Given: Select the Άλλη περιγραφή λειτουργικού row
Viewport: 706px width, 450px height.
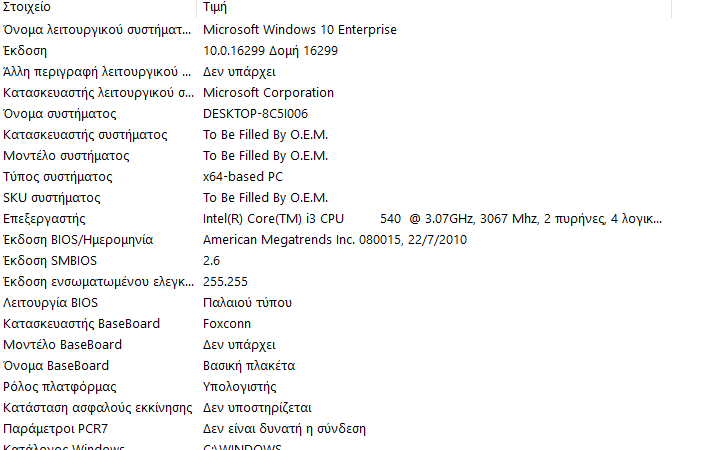Looking at the screenshot, I should tap(335, 72).
